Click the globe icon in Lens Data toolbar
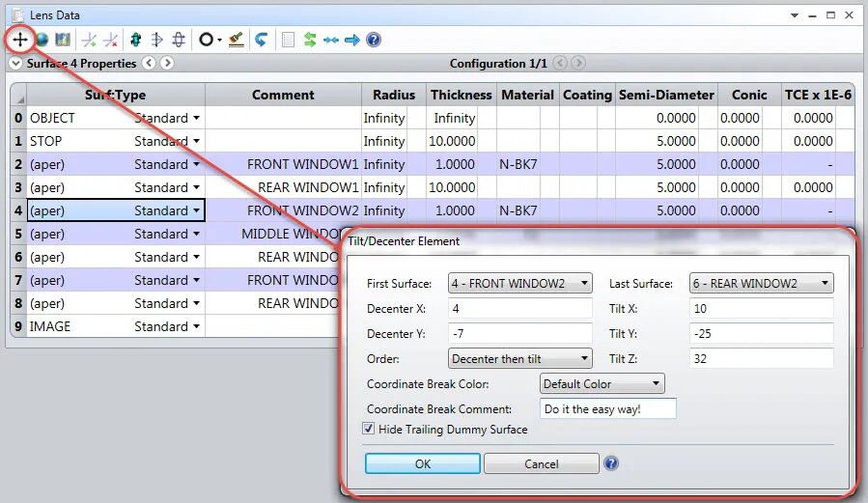Image resolution: width=868 pixels, height=503 pixels. click(x=42, y=40)
